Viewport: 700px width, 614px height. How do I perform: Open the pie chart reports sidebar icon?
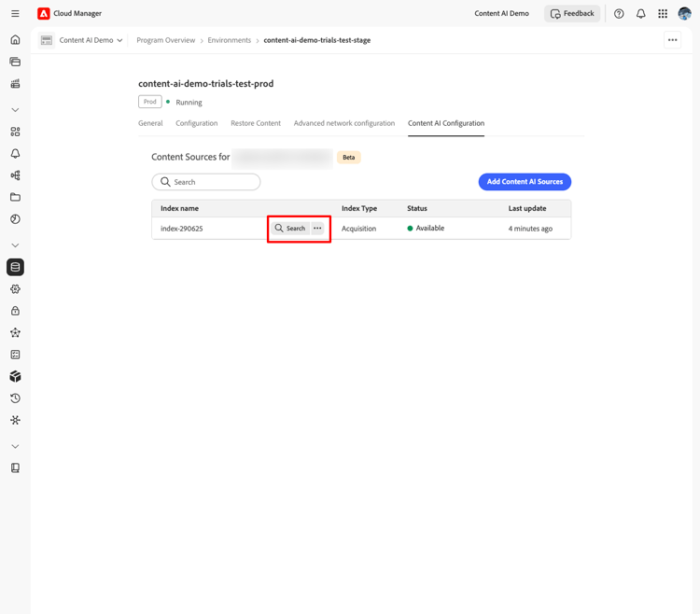point(15,219)
